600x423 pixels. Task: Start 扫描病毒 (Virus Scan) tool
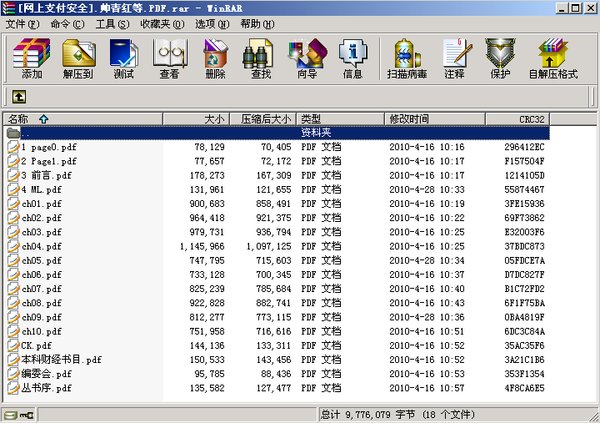click(x=406, y=57)
